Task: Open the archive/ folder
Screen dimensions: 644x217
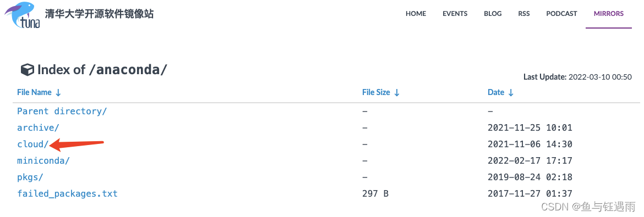Action: click(38, 127)
